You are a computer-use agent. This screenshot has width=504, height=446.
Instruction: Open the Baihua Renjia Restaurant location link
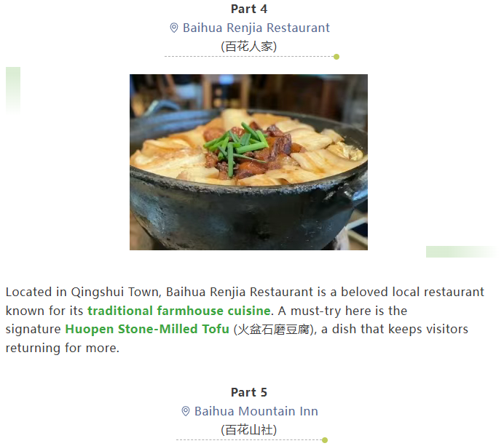[x=256, y=28]
